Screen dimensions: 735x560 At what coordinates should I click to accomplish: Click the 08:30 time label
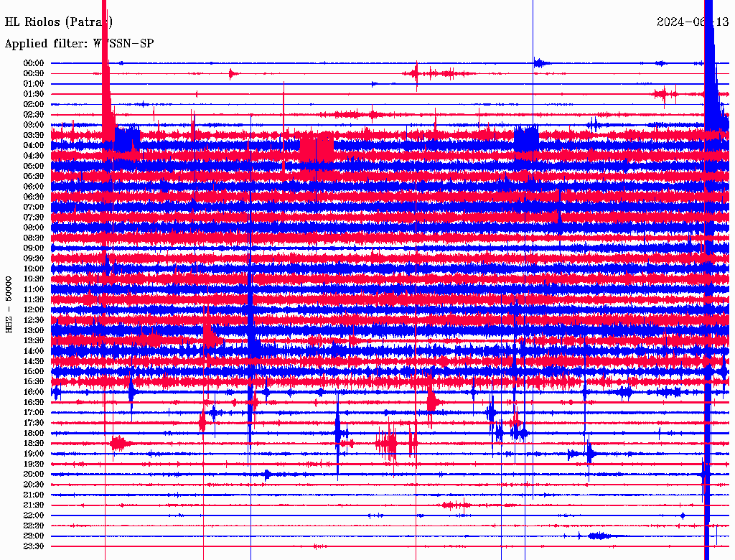(34, 238)
